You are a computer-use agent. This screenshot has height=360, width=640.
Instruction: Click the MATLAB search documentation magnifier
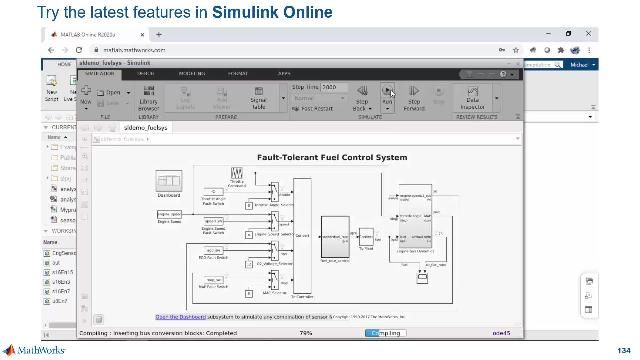(558, 65)
